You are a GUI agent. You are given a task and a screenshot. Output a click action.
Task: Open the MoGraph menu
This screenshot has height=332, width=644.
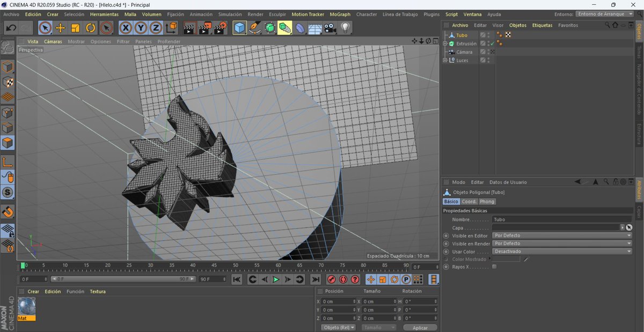point(340,14)
